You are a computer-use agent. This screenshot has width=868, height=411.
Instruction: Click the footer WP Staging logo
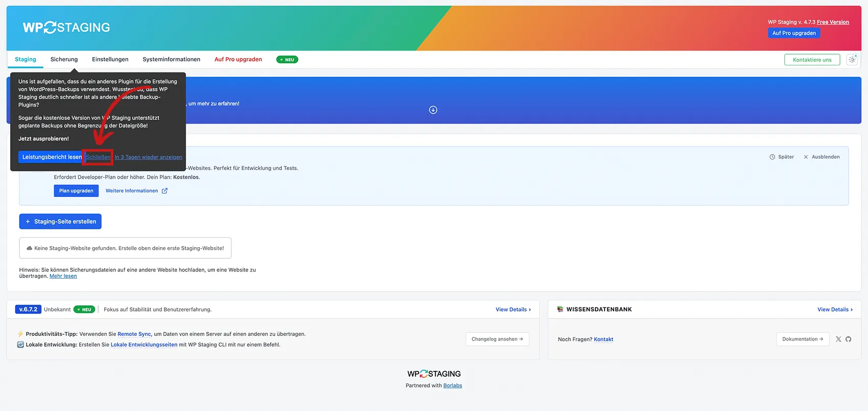point(433,374)
